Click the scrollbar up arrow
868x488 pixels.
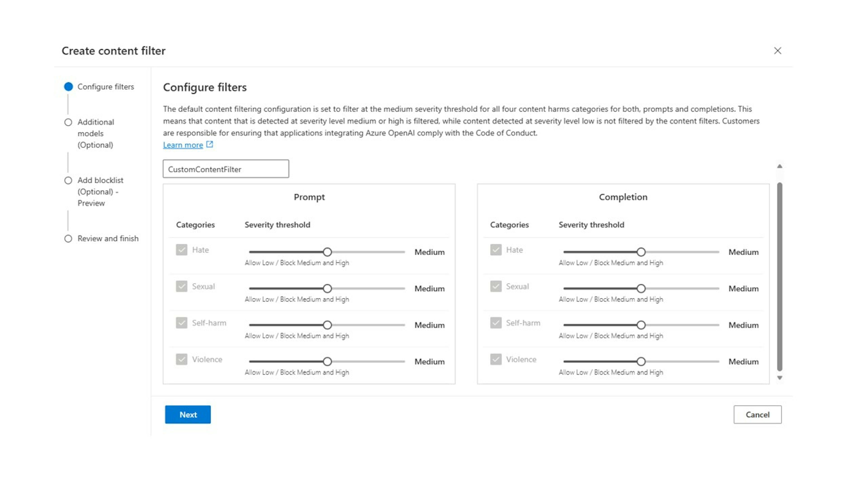tap(780, 166)
